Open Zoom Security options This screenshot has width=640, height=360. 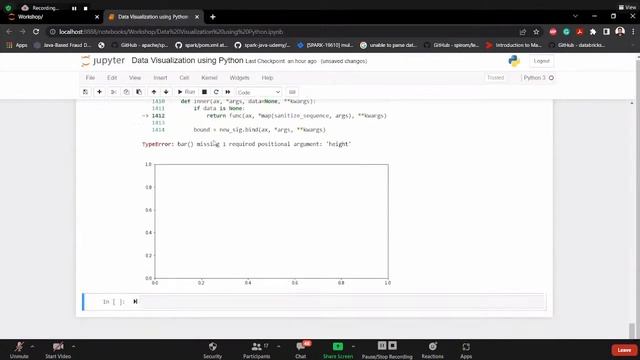point(213,350)
